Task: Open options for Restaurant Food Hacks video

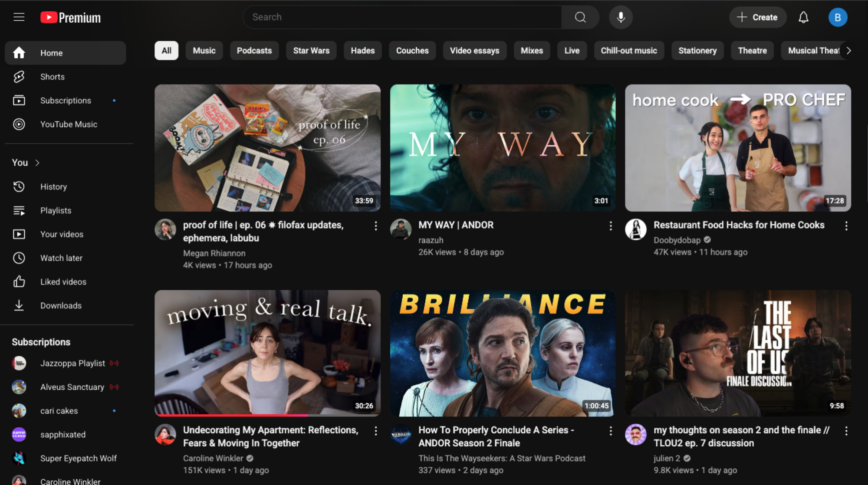Action: [846, 226]
